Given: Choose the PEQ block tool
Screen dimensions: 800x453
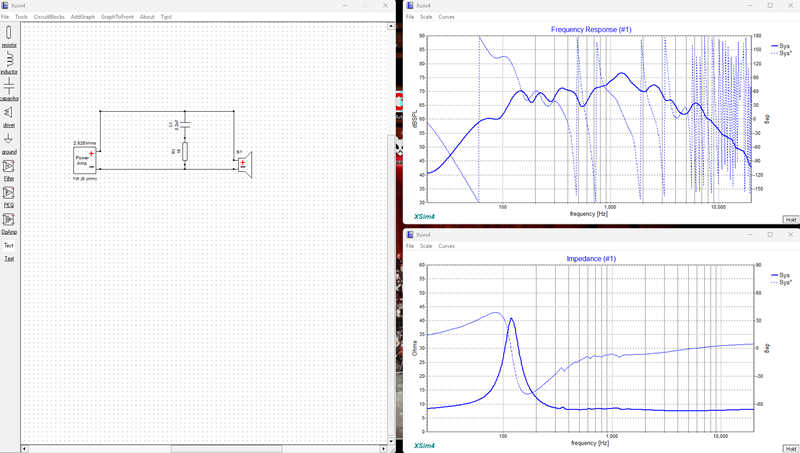Looking at the screenshot, I should click(x=9, y=196).
